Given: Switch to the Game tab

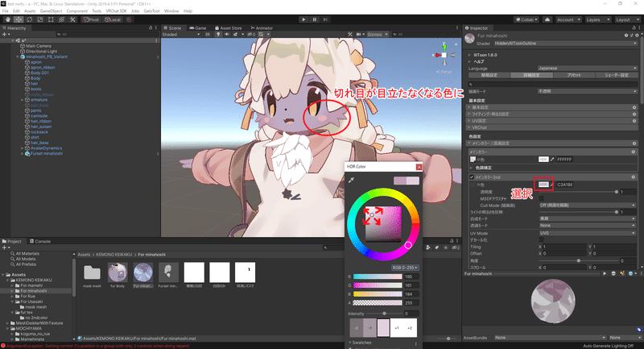Looking at the screenshot, I should (x=198, y=28).
